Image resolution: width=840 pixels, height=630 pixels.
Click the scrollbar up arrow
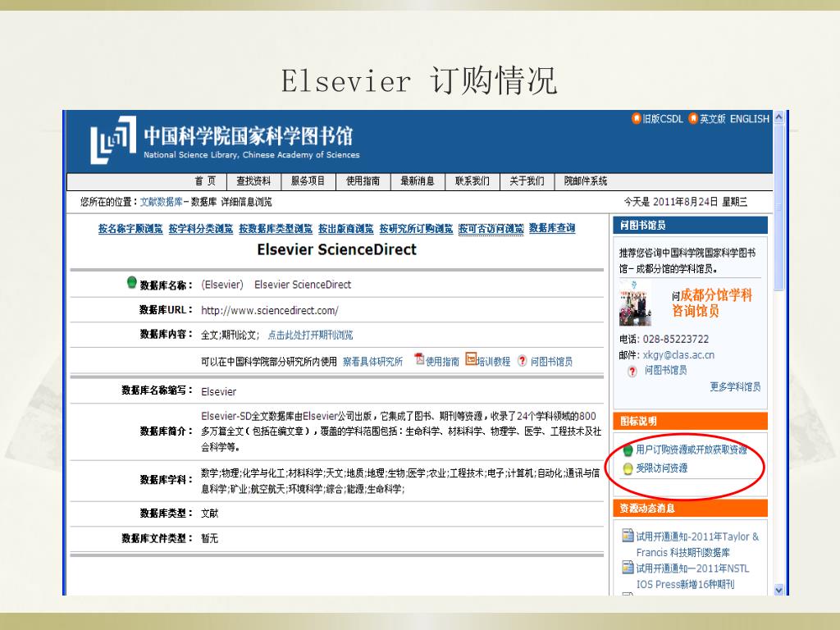point(779,116)
